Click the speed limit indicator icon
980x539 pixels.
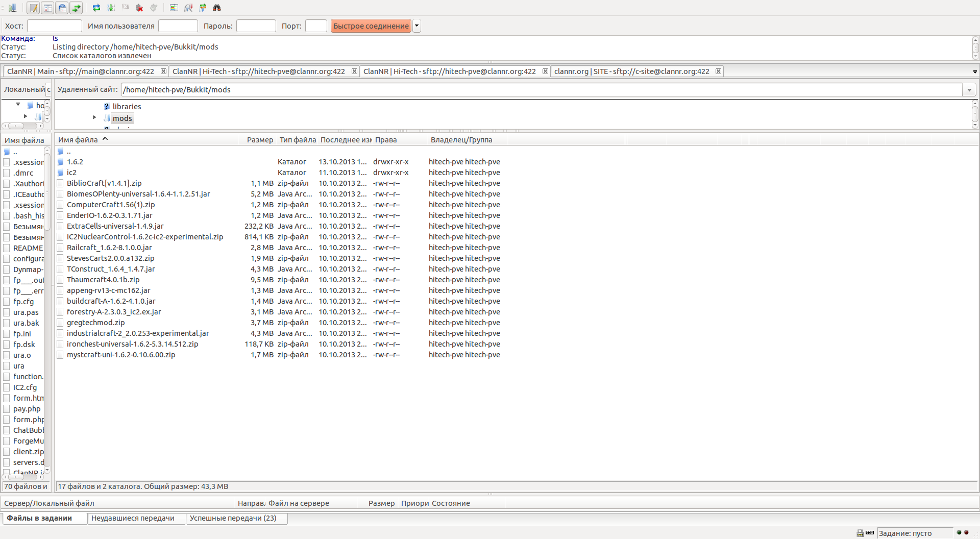pos(870,533)
